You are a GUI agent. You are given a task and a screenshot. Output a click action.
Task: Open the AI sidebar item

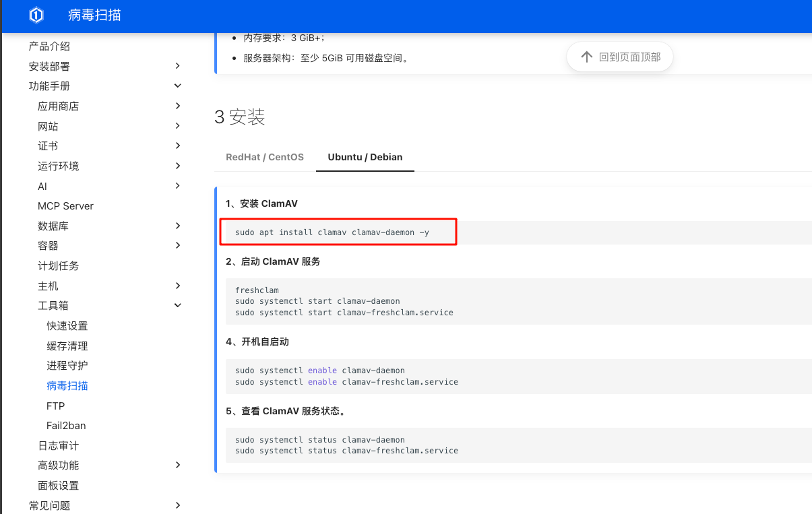click(x=42, y=187)
